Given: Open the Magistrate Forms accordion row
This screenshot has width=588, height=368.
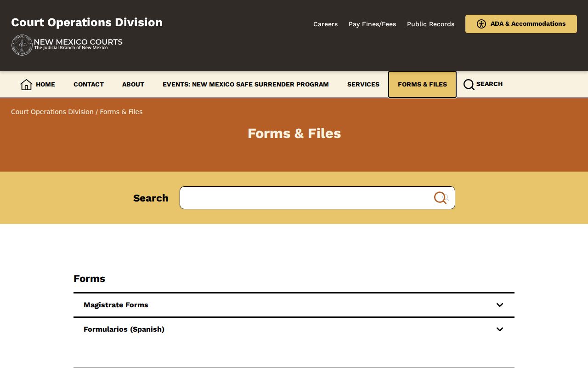Looking at the screenshot, I should click(x=294, y=305).
